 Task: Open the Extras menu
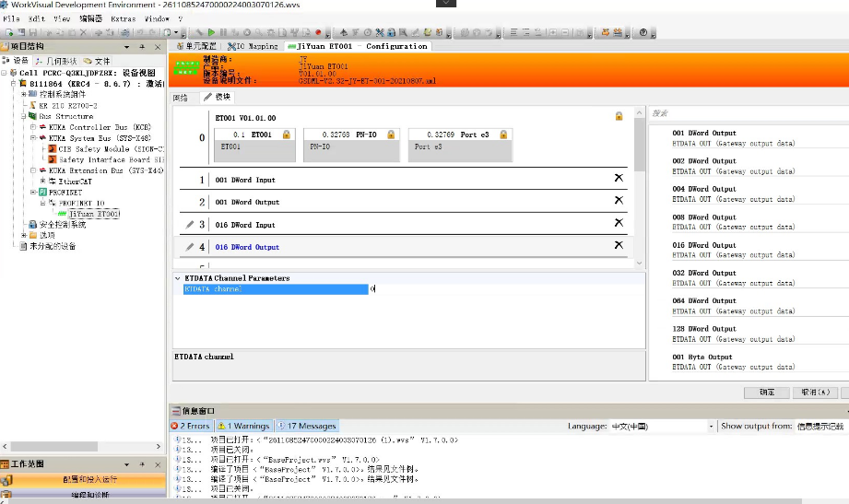[123, 18]
